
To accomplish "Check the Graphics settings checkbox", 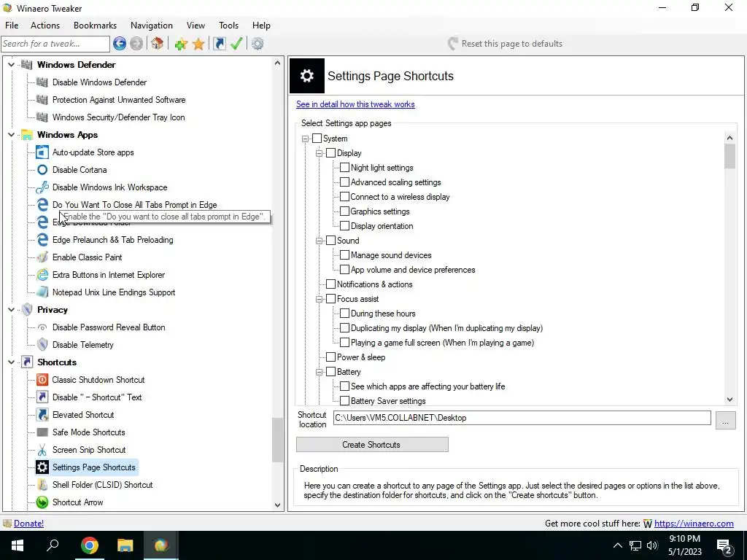I will click(344, 211).
